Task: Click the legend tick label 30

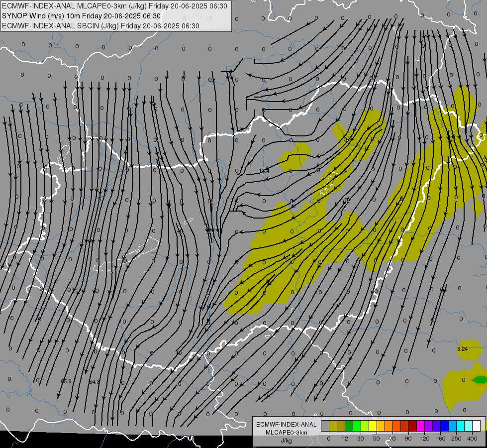Action: point(361,439)
